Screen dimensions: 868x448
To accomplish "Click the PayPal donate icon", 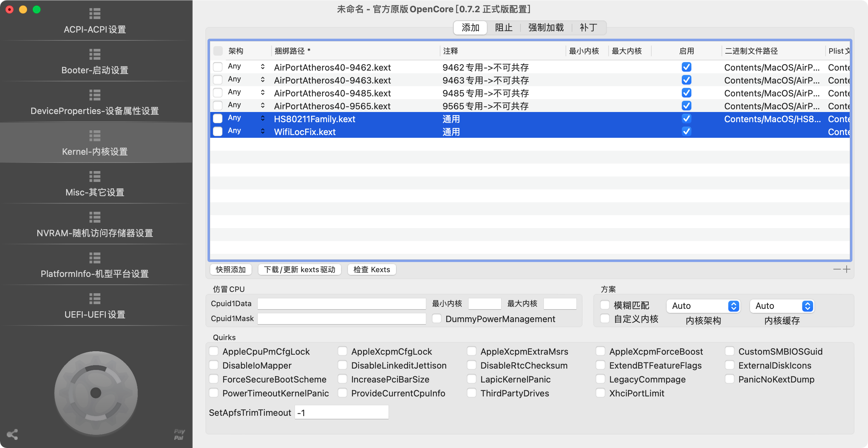I will tap(179, 434).
